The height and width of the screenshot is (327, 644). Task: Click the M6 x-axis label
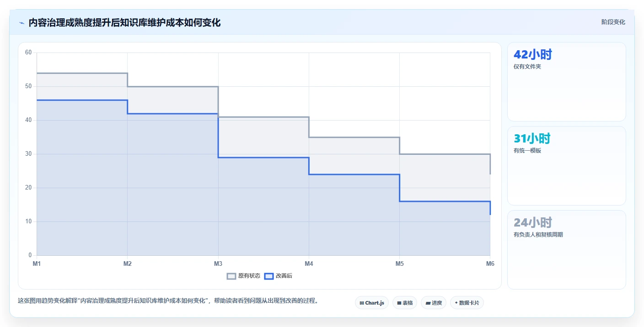(490, 264)
